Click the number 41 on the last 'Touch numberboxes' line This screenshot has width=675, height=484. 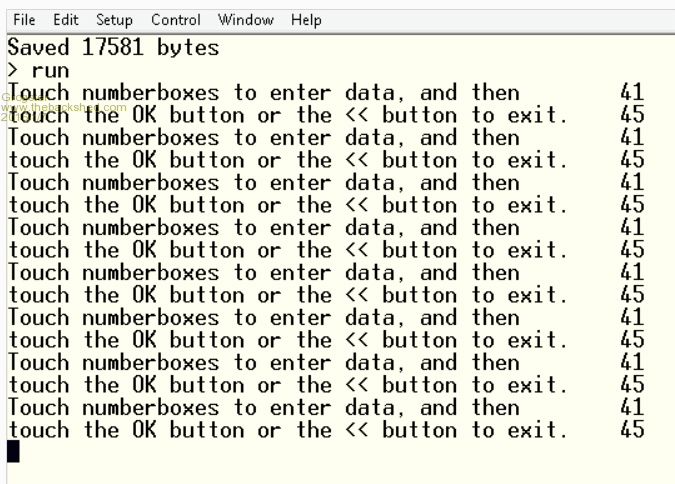pyautogui.click(x=632, y=408)
